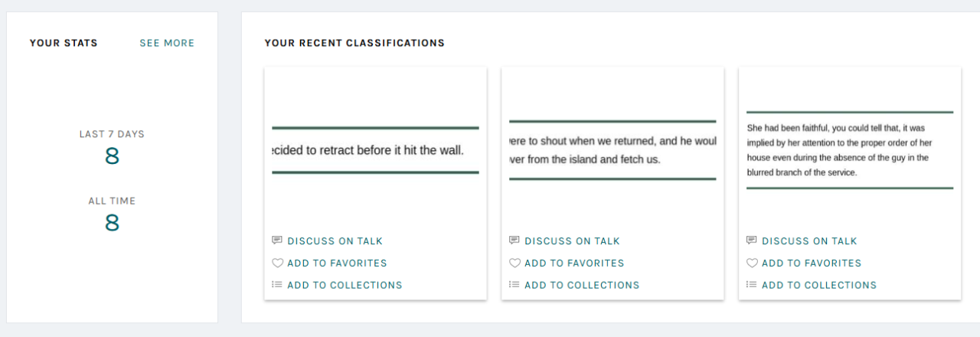
Task: Open Discuss on Talk for the 'retract' classification
Action: tap(335, 241)
